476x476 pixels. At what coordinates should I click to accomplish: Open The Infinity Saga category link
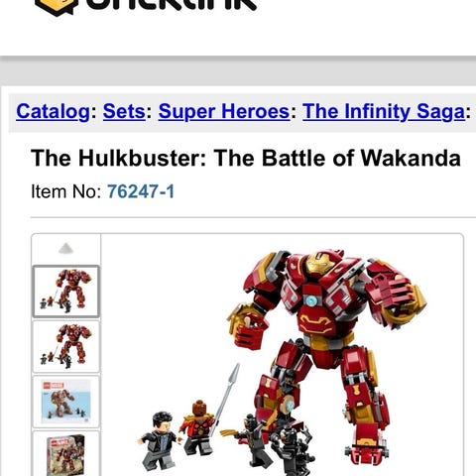point(384,111)
